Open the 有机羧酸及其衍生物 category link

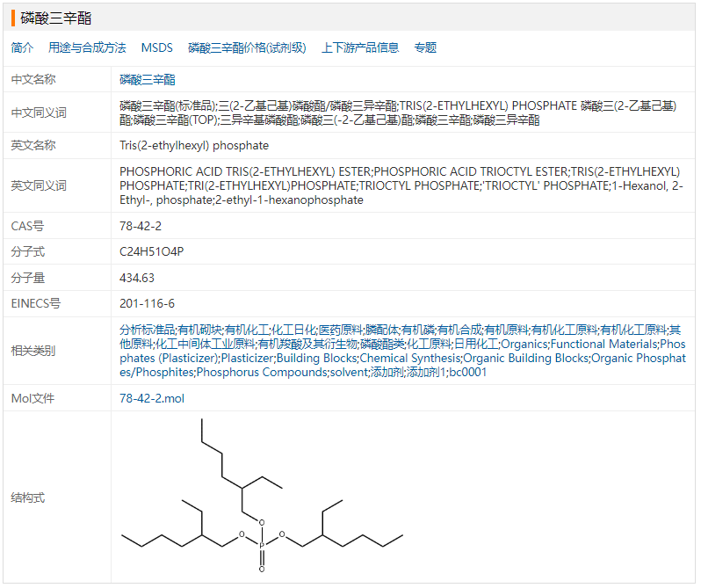[x=307, y=344]
